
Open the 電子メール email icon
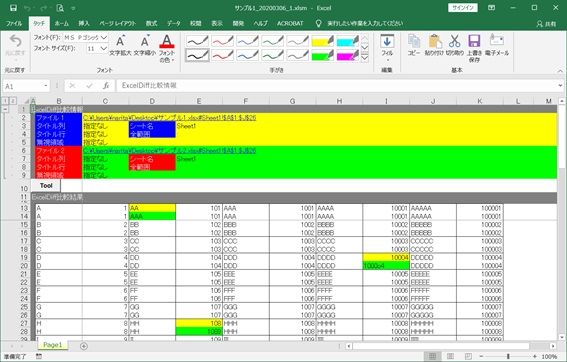(497, 46)
